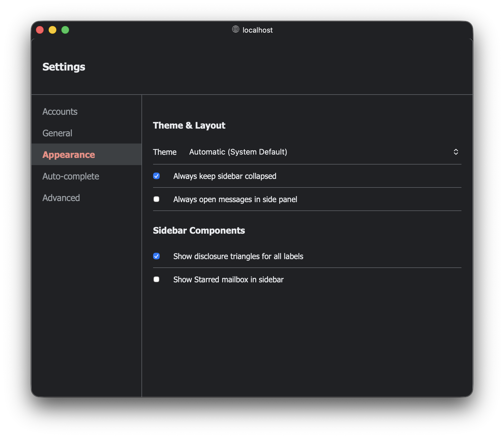Click the green zoom window button
The width and height of the screenshot is (504, 438).
(65, 30)
